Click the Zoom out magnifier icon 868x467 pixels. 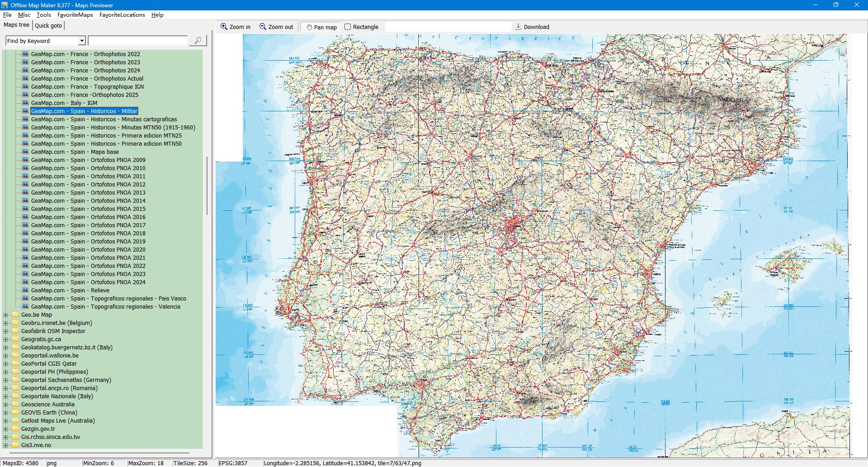(x=263, y=27)
